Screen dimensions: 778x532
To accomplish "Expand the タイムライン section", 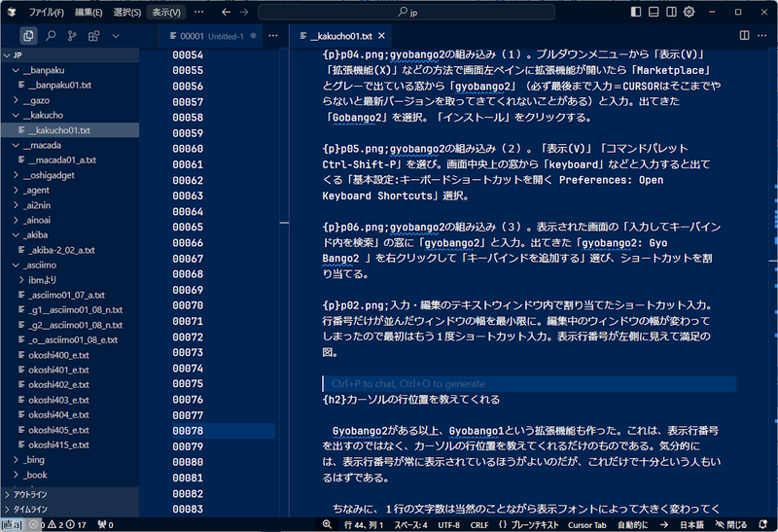I will (x=69, y=510).
